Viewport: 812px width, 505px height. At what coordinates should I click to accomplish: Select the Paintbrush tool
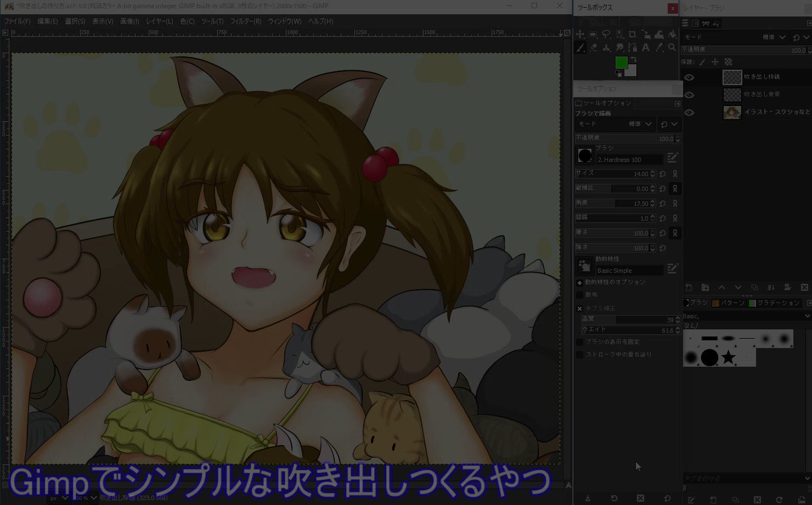(x=580, y=48)
